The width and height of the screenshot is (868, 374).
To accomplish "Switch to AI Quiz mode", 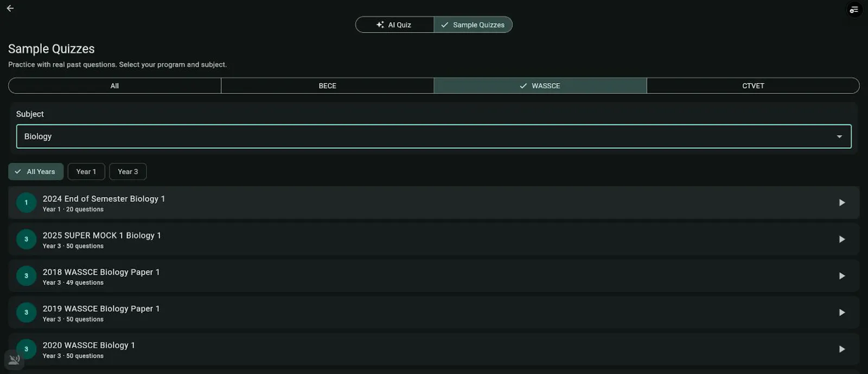I will 394,25.
